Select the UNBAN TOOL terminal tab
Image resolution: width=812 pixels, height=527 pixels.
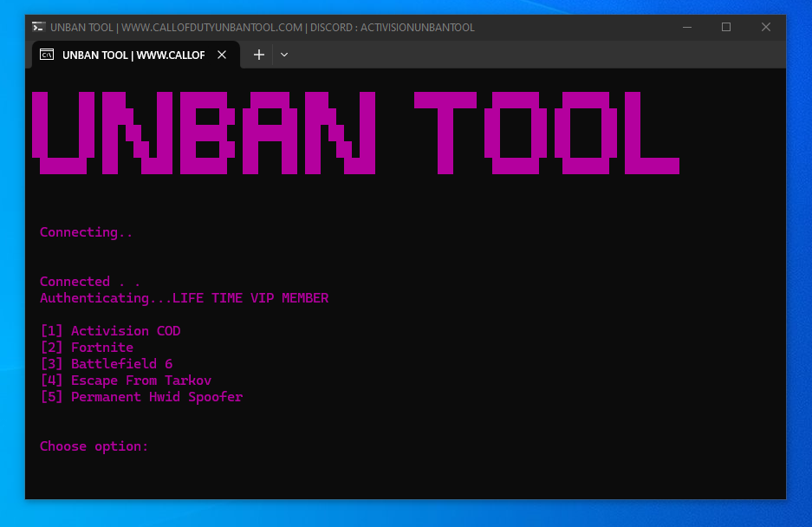coord(136,55)
